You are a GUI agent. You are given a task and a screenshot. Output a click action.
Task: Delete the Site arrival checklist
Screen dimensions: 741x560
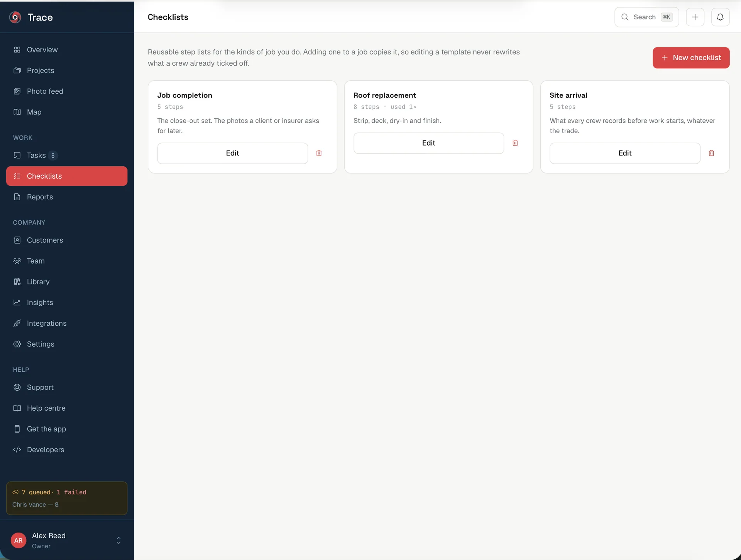711,153
